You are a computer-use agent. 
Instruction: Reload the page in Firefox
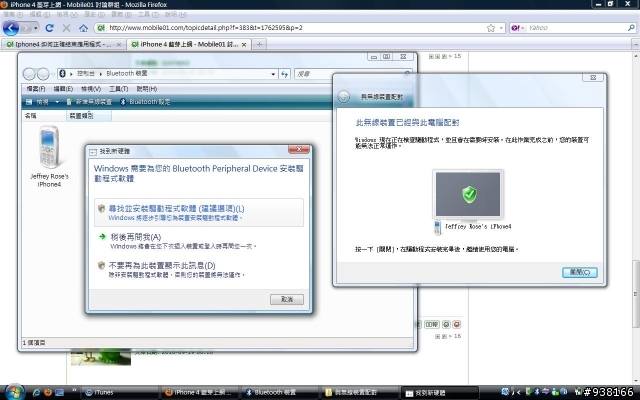tap(49, 28)
